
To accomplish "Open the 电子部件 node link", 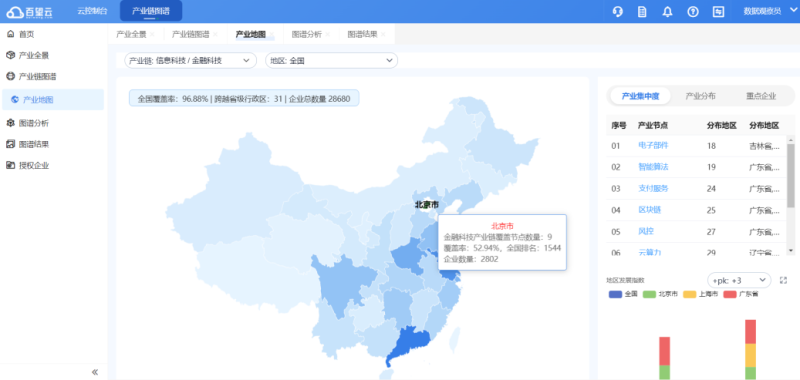I will 653,145.
